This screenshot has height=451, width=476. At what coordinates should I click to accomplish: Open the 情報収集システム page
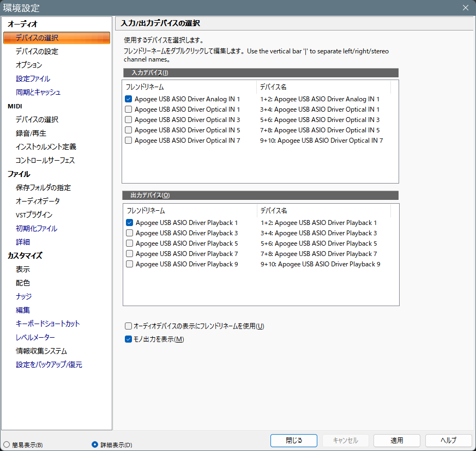click(x=41, y=351)
